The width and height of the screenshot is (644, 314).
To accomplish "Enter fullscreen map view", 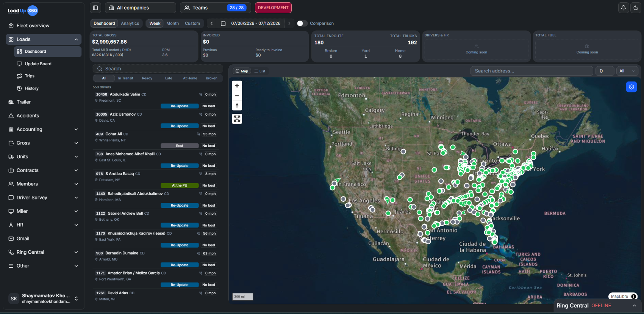I will coord(237,119).
